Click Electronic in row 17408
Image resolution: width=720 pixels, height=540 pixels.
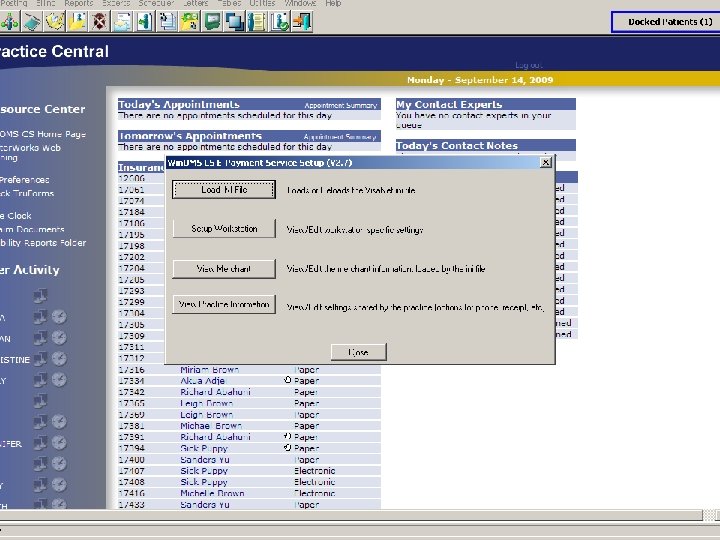click(315, 482)
